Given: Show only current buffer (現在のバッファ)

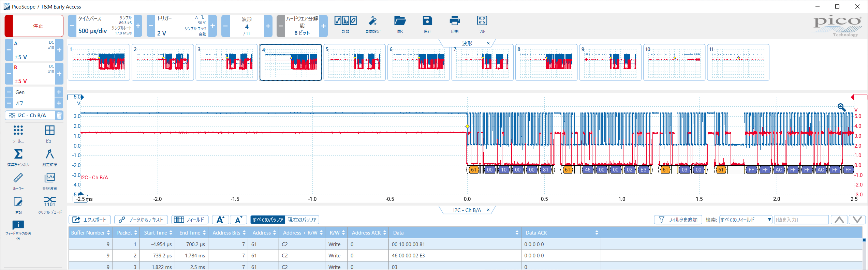Looking at the screenshot, I should (302, 220).
